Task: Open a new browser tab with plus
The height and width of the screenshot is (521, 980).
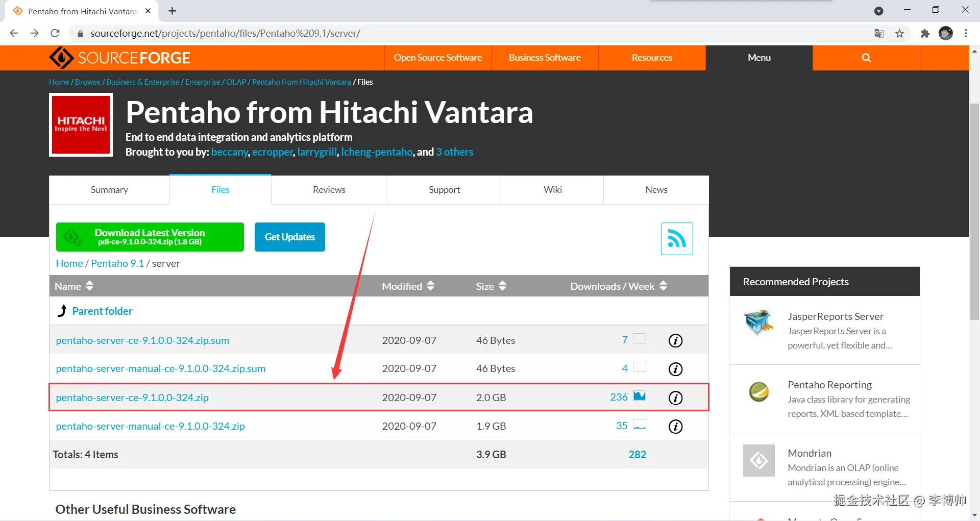Action: coord(173,11)
